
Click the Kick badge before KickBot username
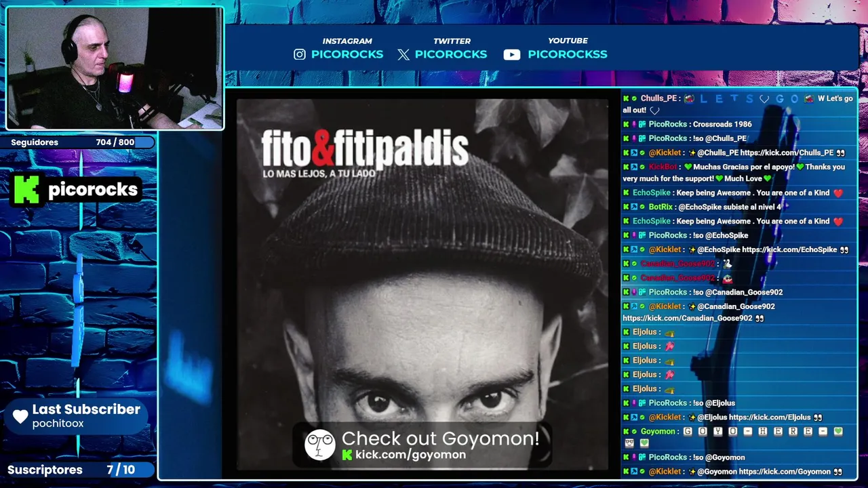(627, 167)
